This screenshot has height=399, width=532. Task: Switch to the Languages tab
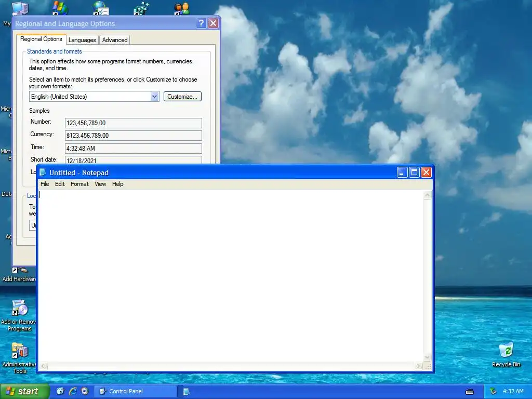point(82,40)
